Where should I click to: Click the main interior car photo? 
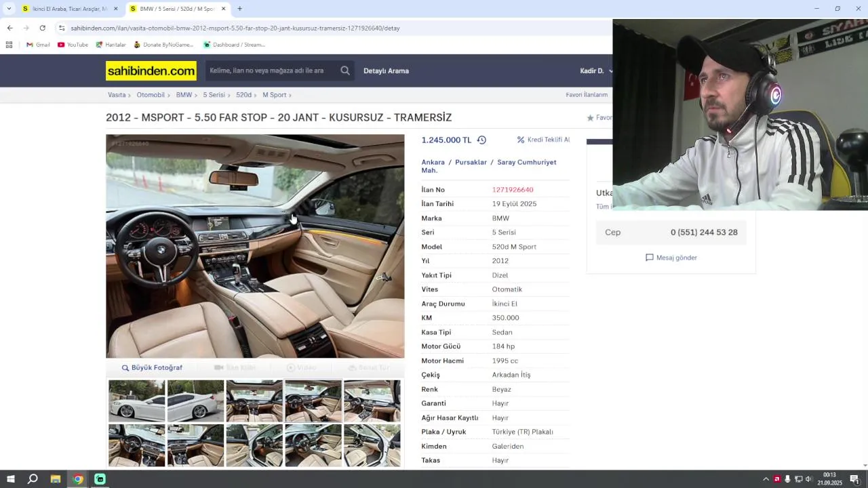click(255, 246)
